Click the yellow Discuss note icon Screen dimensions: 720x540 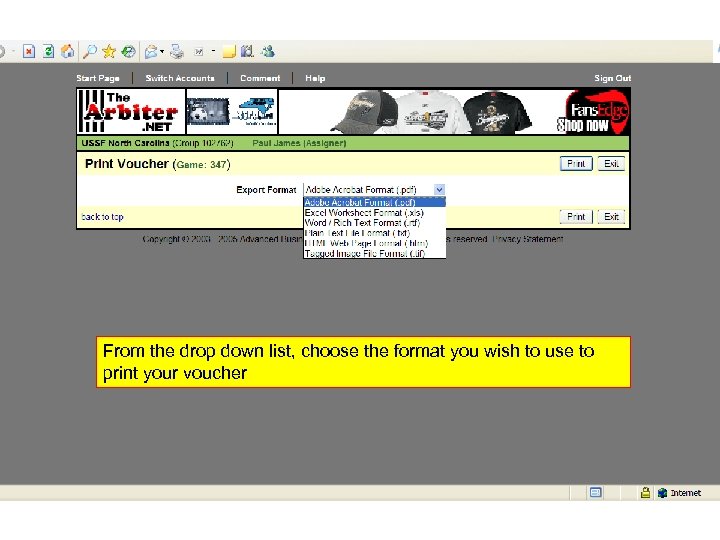click(229, 51)
